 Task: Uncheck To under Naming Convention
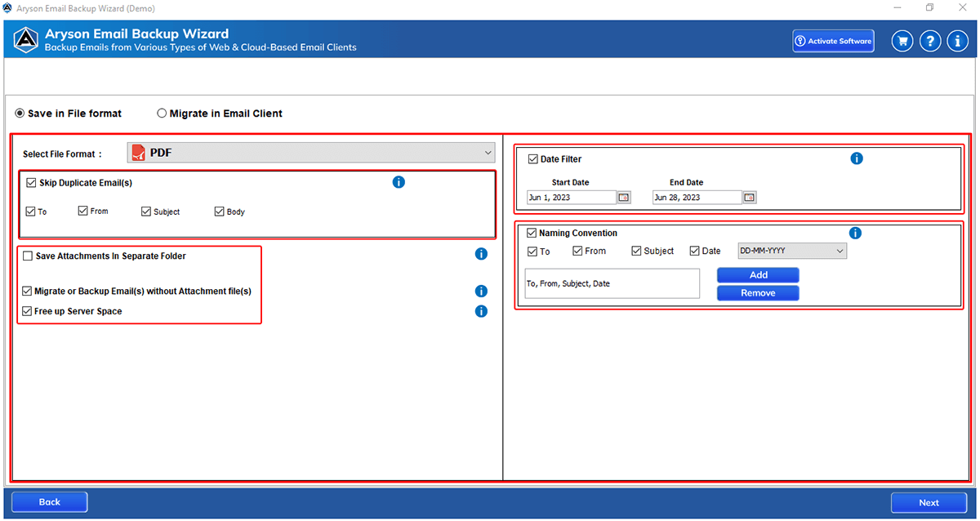[x=532, y=252]
